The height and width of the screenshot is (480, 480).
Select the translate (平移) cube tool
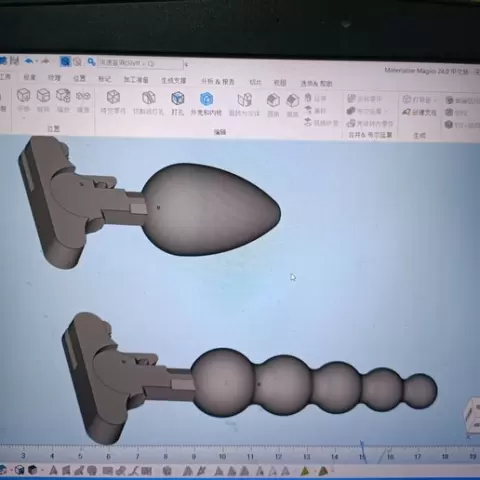click(23, 100)
